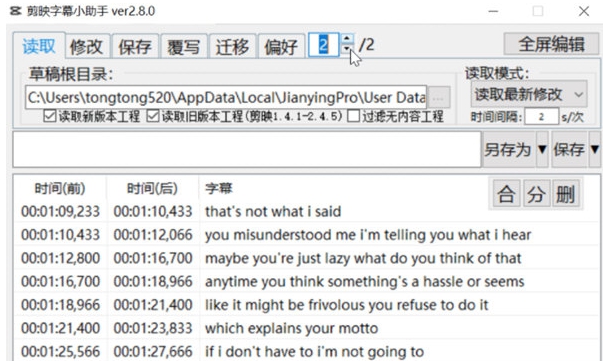Click the 字幕 column header

(x=218, y=189)
